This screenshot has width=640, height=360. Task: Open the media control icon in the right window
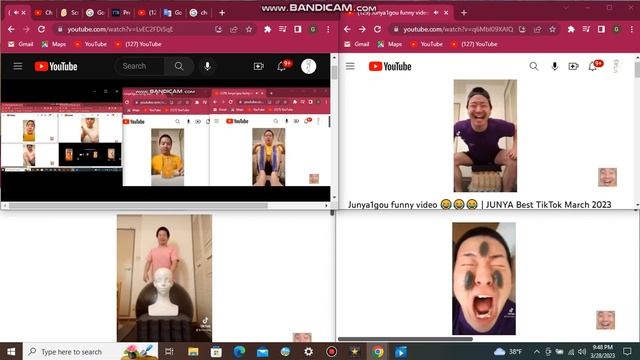click(586, 29)
